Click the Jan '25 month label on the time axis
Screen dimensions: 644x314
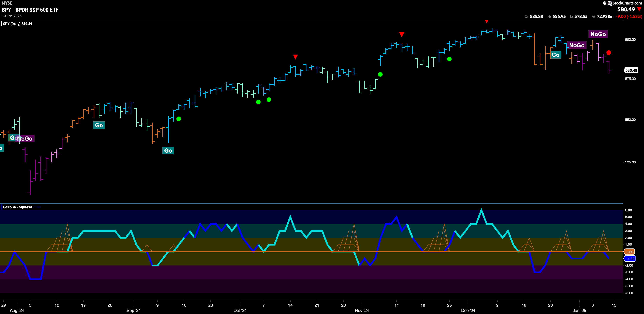pos(579,310)
